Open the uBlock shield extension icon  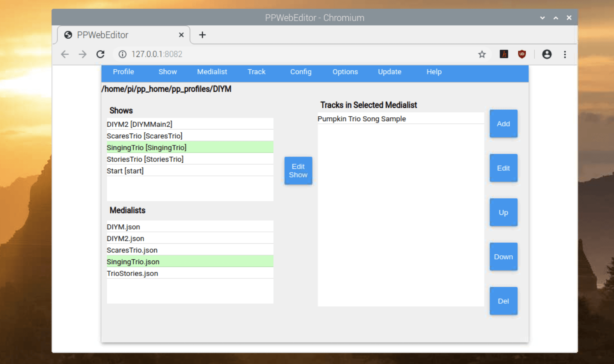(522, 54)
